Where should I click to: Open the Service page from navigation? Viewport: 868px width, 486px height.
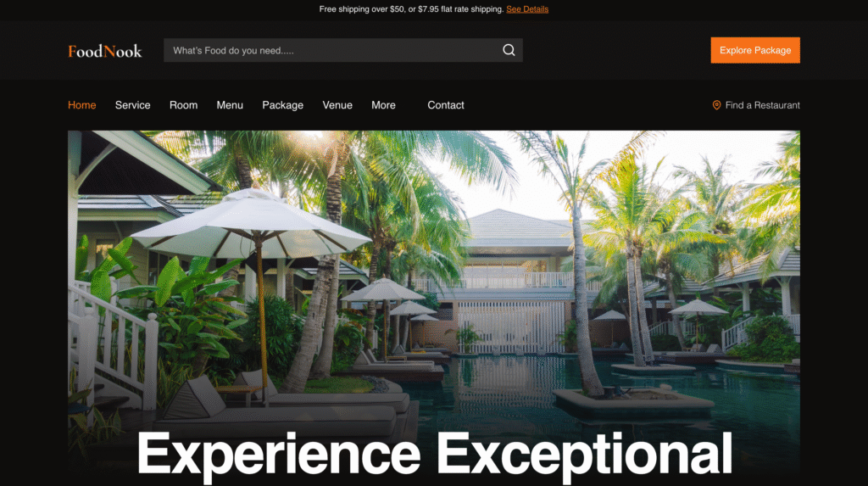click(133, 105)
